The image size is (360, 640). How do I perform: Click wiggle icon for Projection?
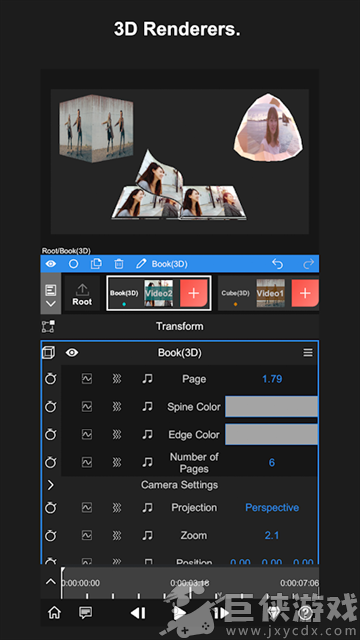pos(117,508)
